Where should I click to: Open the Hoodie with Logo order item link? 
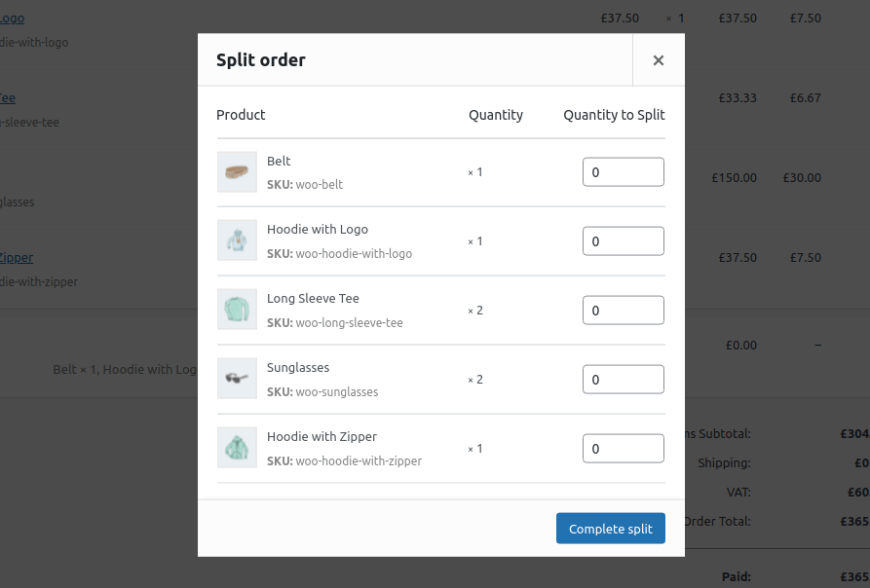pos(12,18)
